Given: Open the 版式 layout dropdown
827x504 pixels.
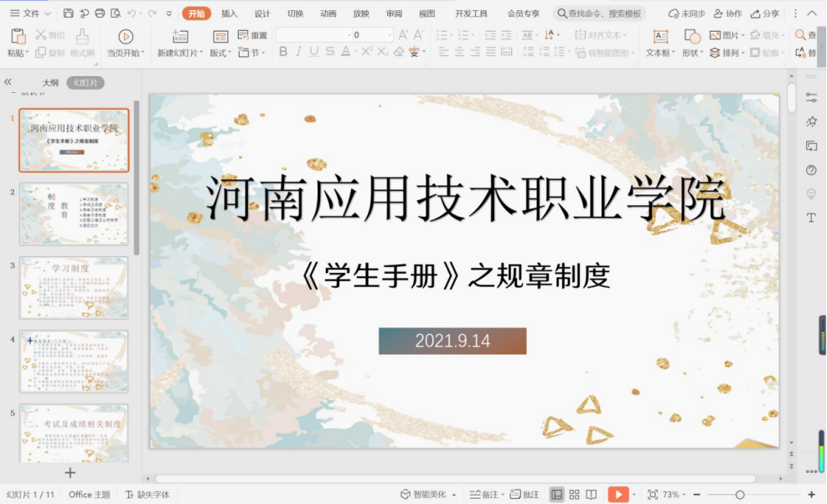Looking at the screenshot, I should [x=220, y=53].
